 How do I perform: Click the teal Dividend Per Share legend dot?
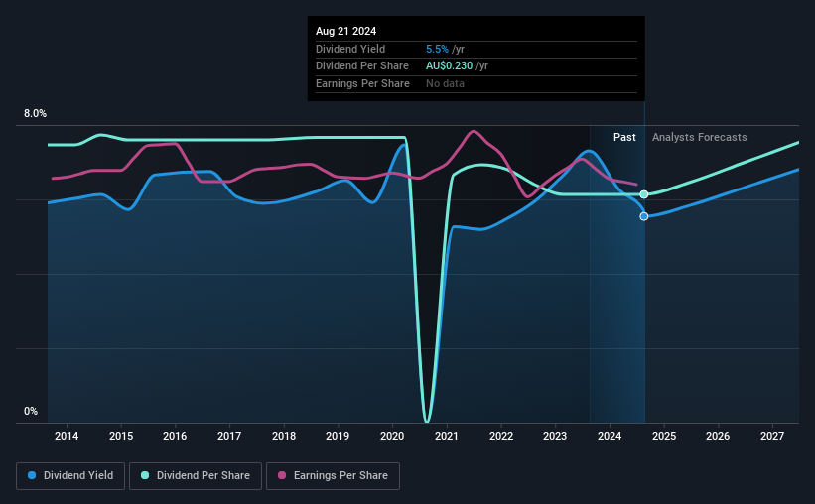(145, 475)
